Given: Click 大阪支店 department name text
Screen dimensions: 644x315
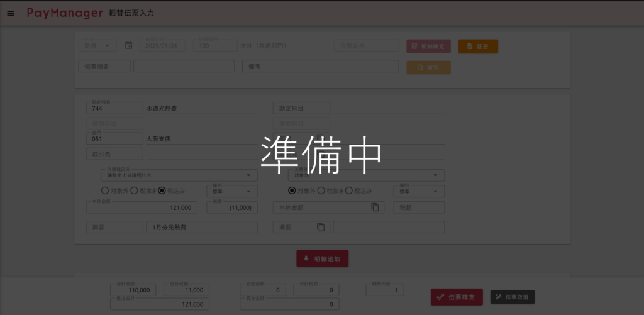Looking at the screenshot, I should pyautogui.click(x=158, y=139).
